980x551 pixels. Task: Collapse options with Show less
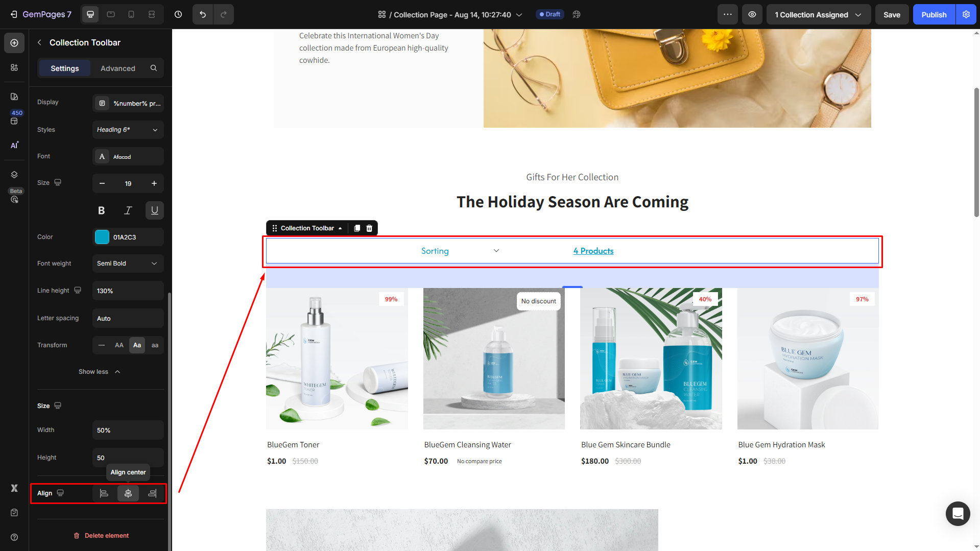click(x=99, y=372)
